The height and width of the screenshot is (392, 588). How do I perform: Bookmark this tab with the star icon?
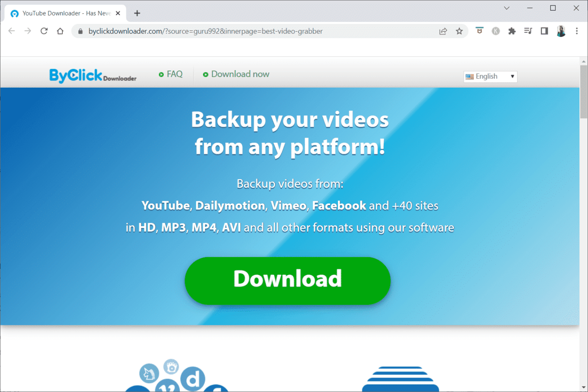point(459,31)
